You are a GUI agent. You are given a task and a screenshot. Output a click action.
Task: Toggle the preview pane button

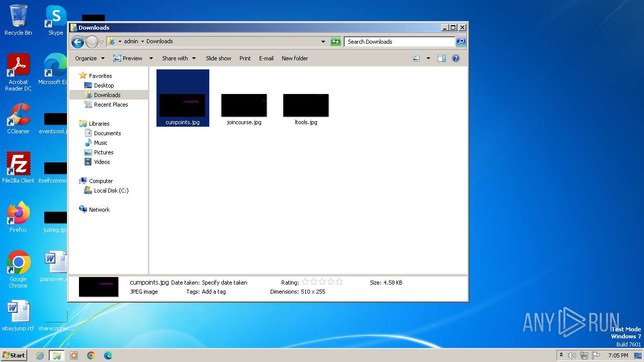click(441, 58)
